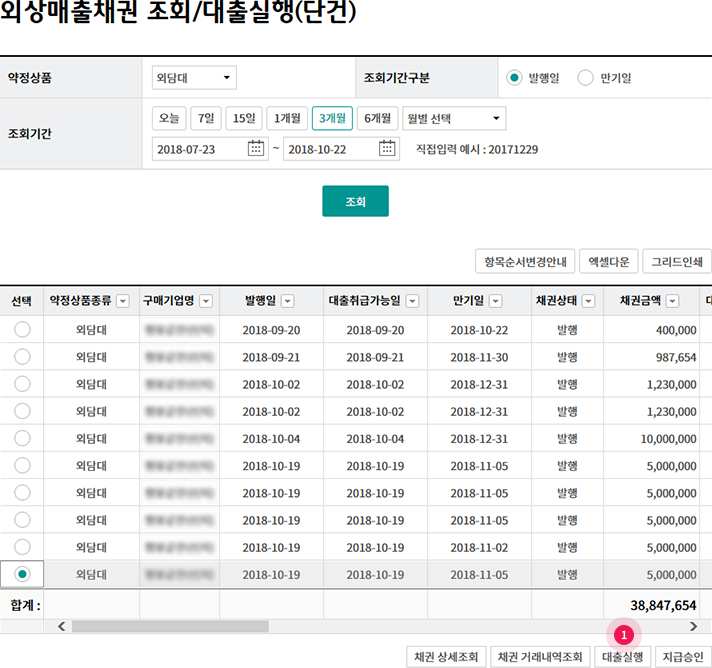Click the 구매기업명 column filter icon

tap(206, 301)
